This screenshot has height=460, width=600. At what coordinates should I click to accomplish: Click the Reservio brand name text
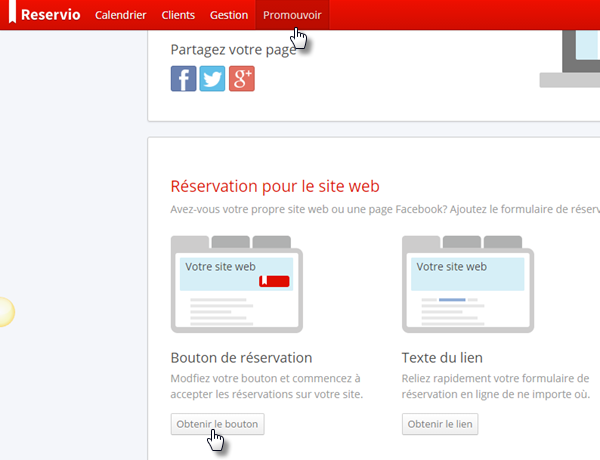52,15
